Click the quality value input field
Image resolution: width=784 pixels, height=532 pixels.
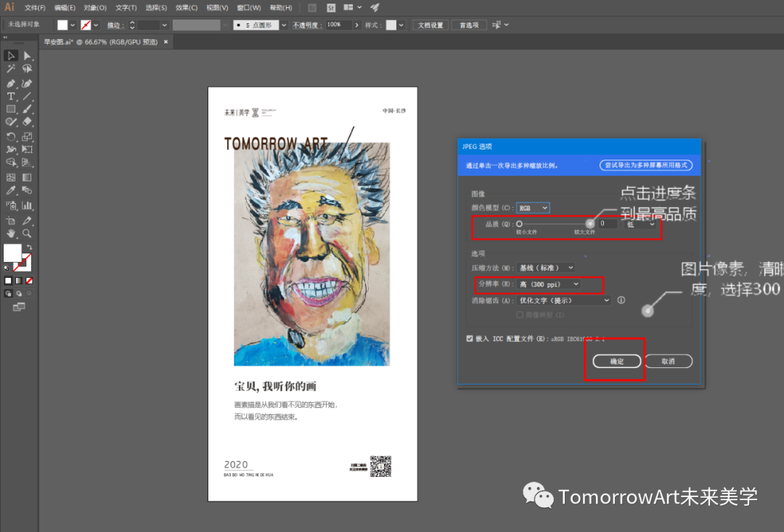pyautogui.click(x=608, y=224)
